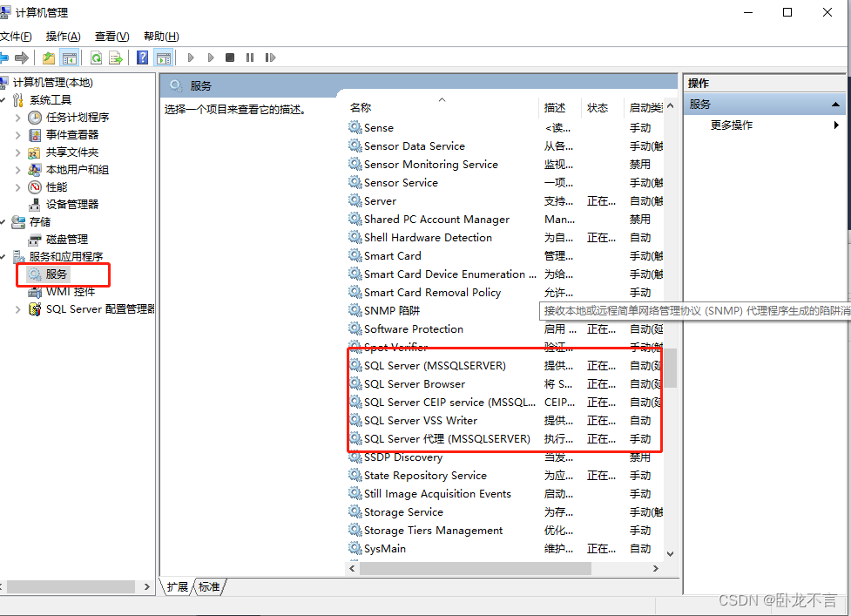Sort services by the 名称 column

(442, 107)
